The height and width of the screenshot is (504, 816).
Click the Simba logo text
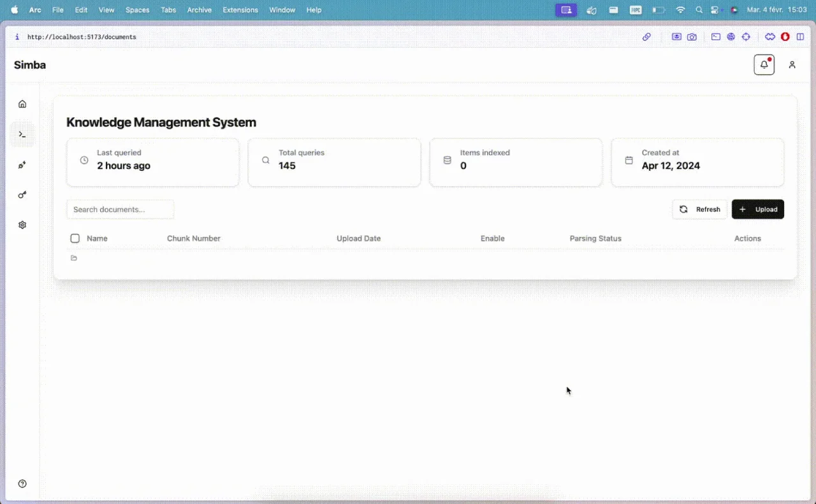click(x=30, y=65)
